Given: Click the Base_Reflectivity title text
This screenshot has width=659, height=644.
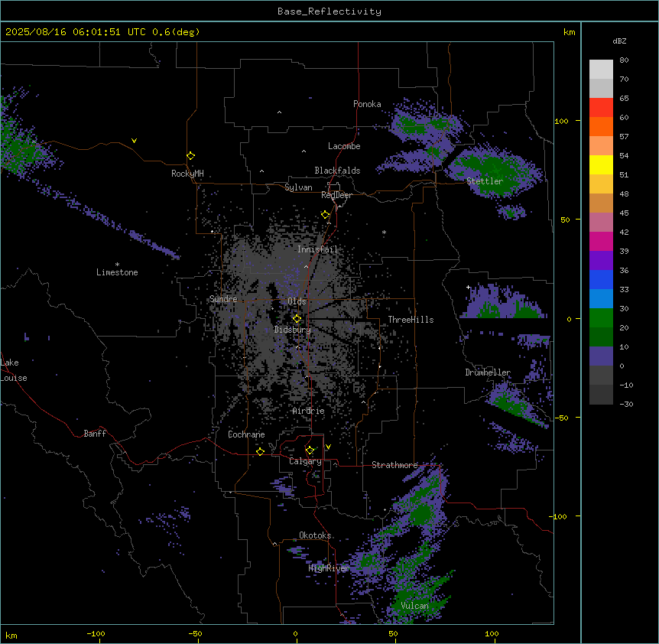Looking at the screenshot, I should coord(329,11).
